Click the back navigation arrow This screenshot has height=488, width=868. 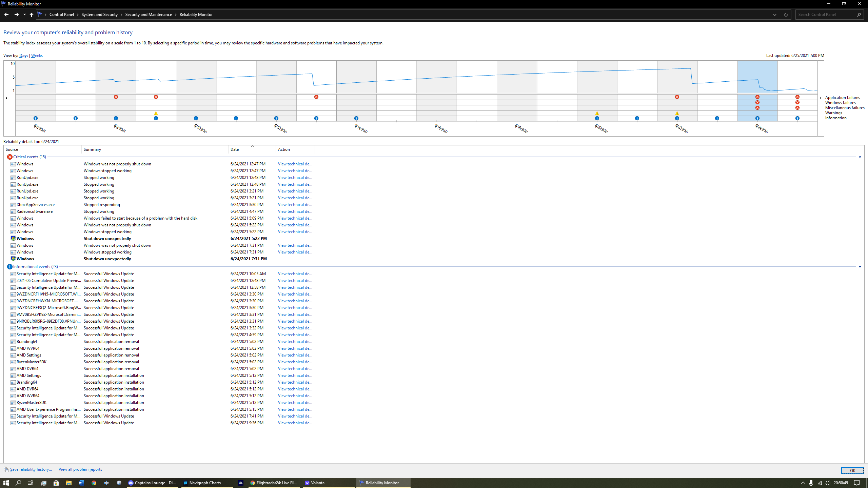6,15
